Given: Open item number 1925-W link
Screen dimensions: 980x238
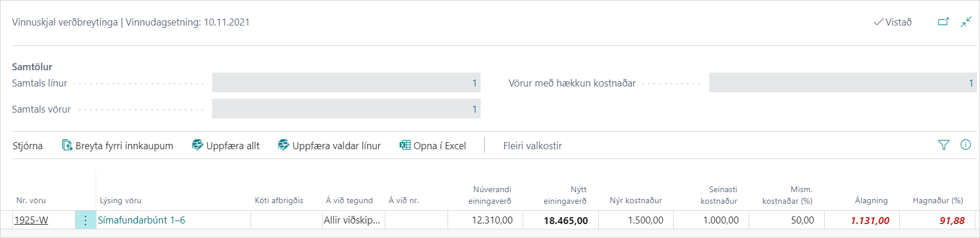Looking at the screenshot, I should click(x=31, y=220).
